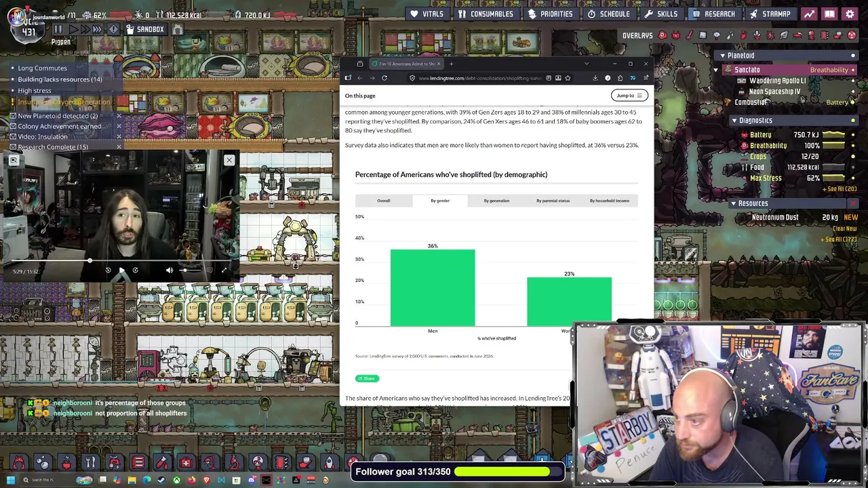The height and width of the screenshot is (488, 868).
Task: Open the Furniture build category
Action: click(x=210, y=463)
